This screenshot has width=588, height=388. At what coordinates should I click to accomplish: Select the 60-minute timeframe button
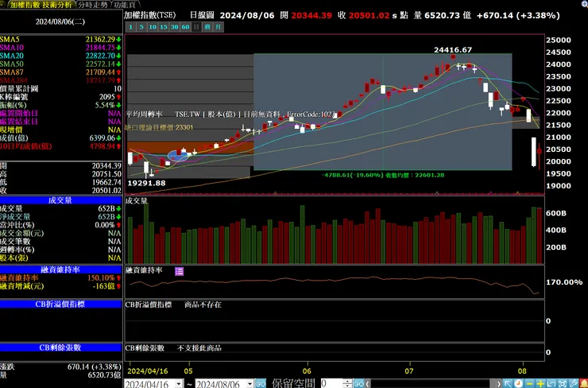point(185,27)
